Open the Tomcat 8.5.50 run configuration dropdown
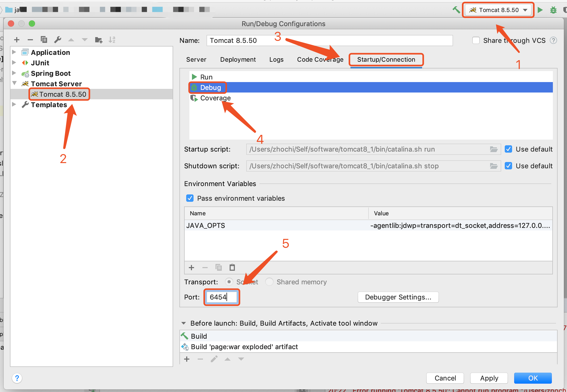 pyautogui.click(x=498, y=10)
